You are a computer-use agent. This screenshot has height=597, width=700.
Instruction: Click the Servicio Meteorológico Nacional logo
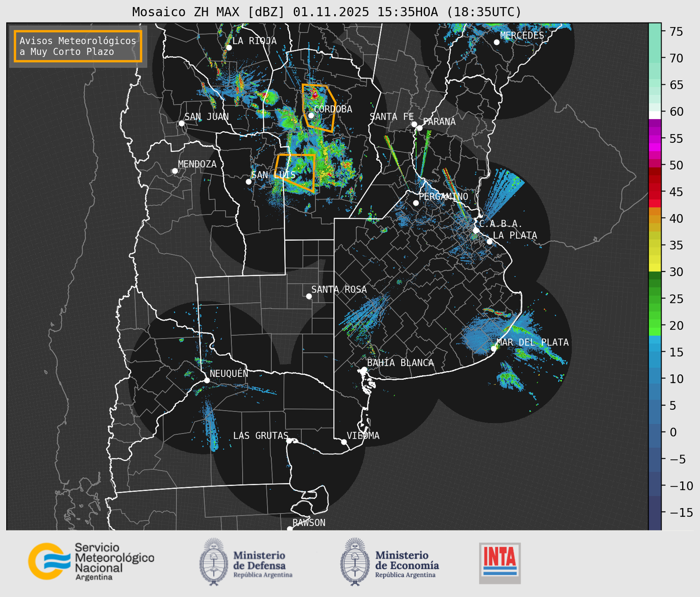tap(90, 561)
